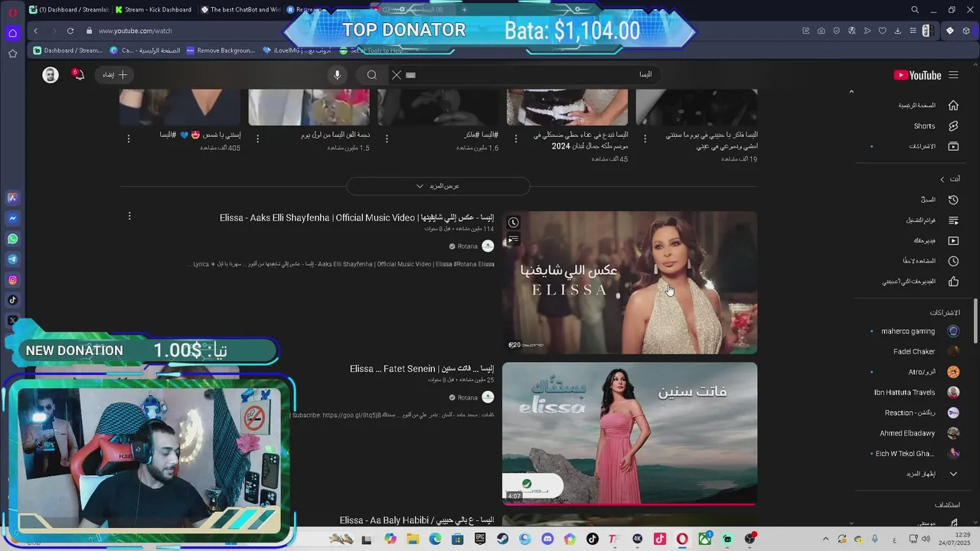Reload the page with the refresh icon

(x=70, y=31)
